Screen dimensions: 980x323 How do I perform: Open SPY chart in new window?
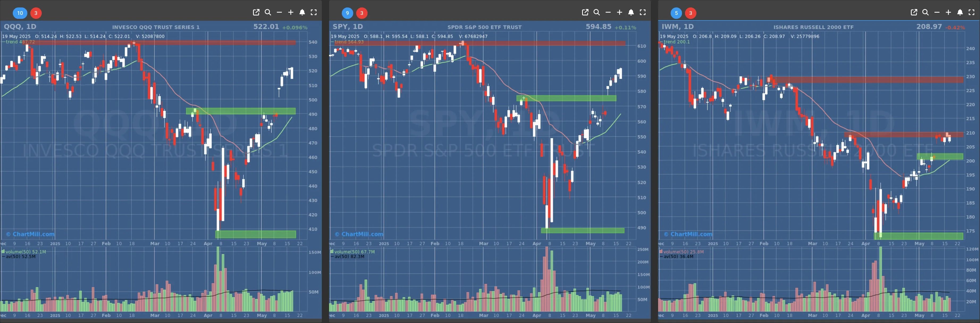(585, 12)
